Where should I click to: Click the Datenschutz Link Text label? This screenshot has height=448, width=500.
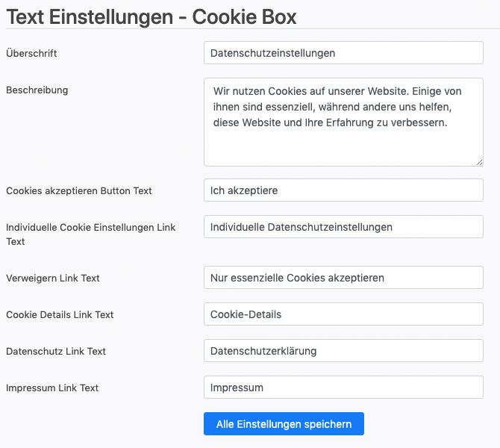point(56,352)
